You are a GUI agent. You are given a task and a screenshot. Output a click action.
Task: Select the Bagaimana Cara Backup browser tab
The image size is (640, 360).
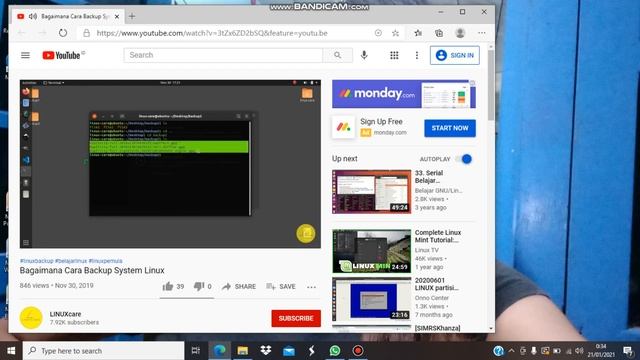pyautogui.click(x=68, y=16)
